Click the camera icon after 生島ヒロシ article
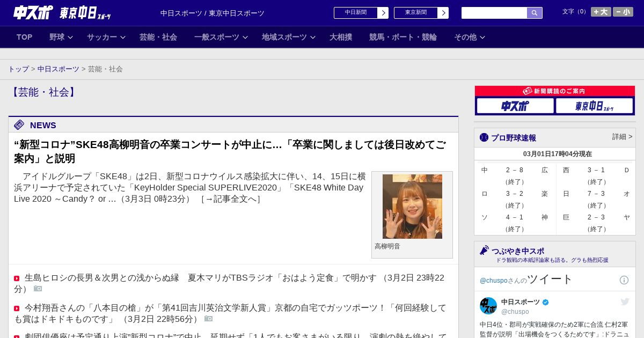The width and height of the screenshot is (644, 338). [x=38, y=289]
